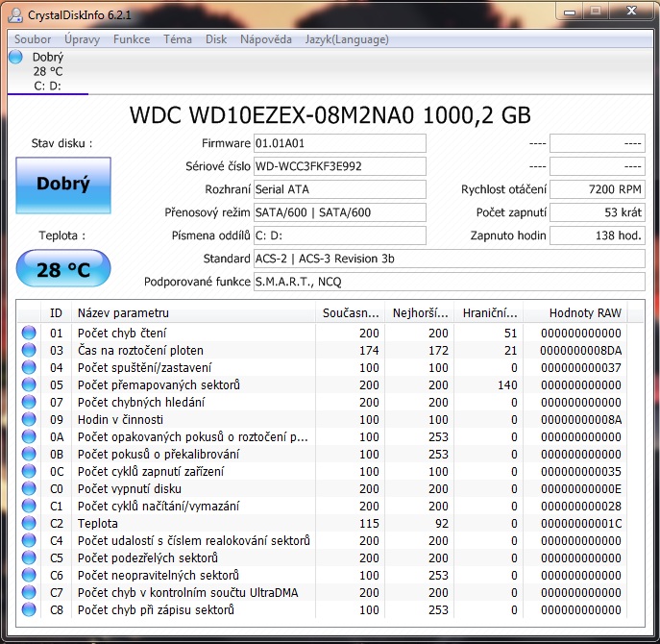Screen dimensions: 660x644
Task: Click status orb for row C4
Action: [x=29, y=540]
